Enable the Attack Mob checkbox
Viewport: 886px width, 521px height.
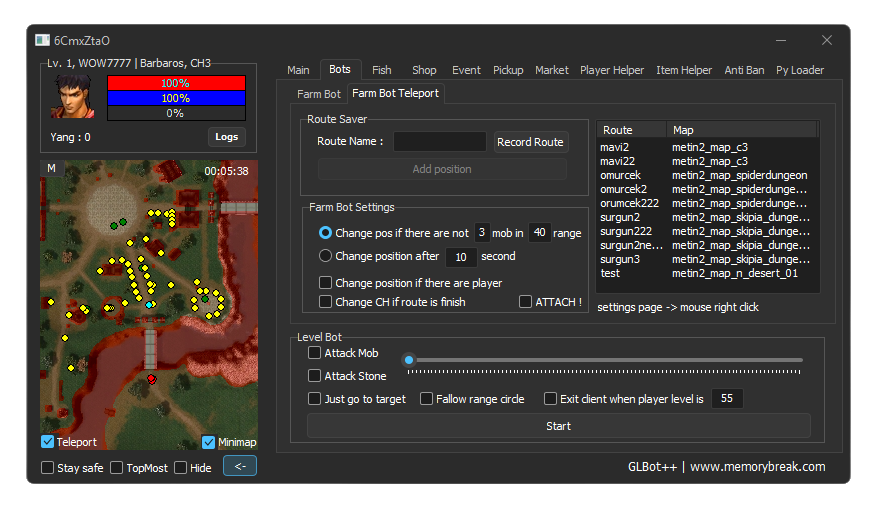[314, 353]
